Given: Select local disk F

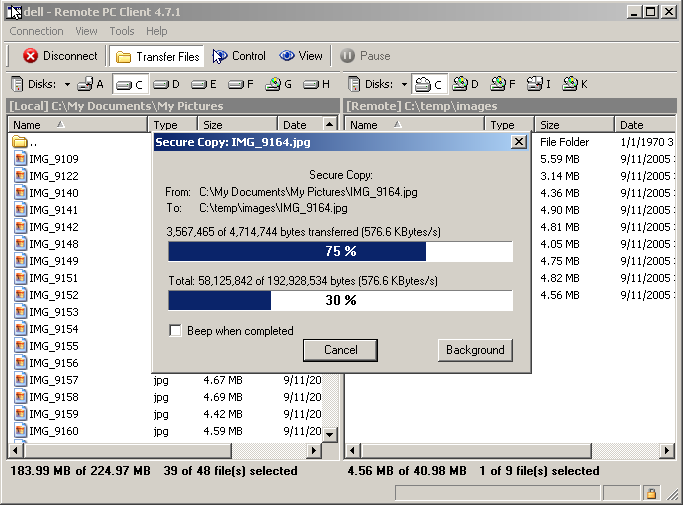Looking at the screenshot, I should point(241,84).
